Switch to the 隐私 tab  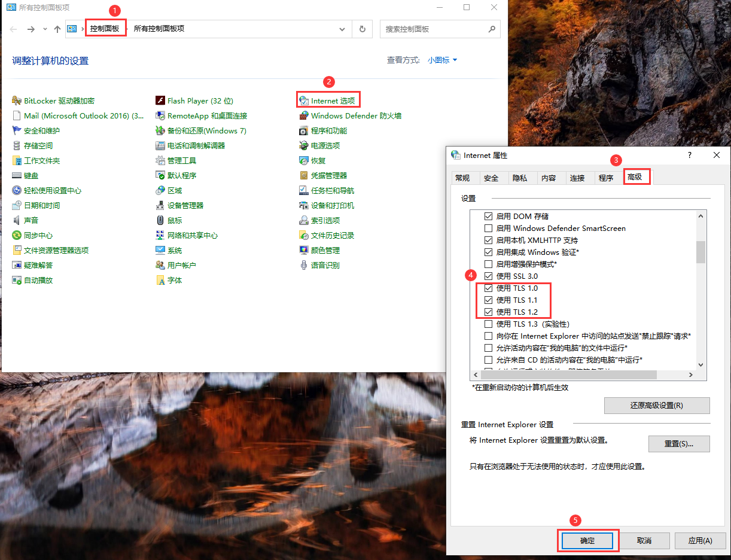pos(520,178)
